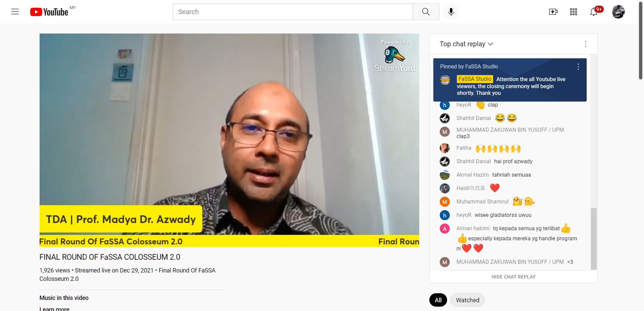Expand the Top chat replay dropdown
Image resolution: width=644 pixels, height=311 pixels.
466,44
